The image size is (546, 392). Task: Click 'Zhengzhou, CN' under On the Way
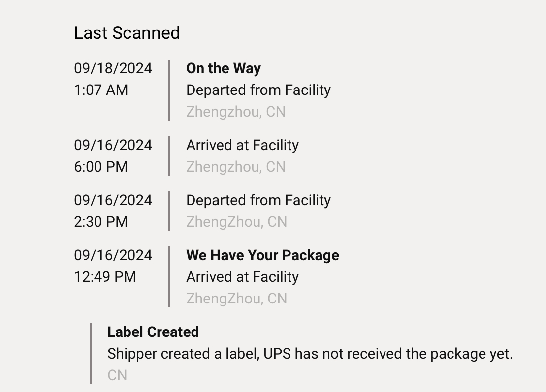[x=235, y=112]
